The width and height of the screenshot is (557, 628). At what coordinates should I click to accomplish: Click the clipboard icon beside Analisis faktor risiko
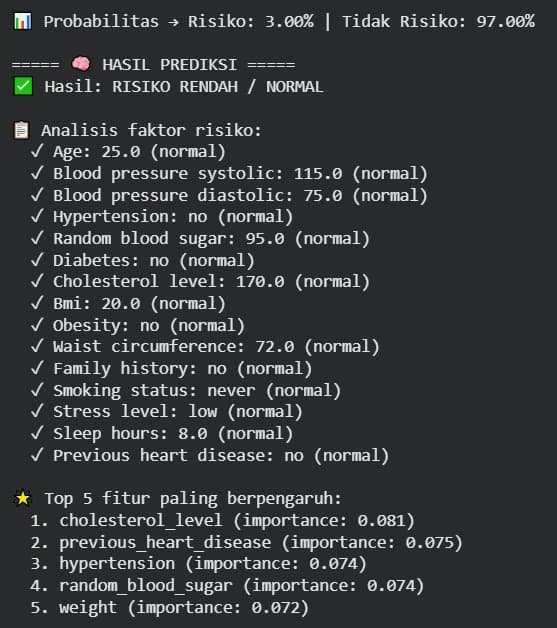click(22, 130)
